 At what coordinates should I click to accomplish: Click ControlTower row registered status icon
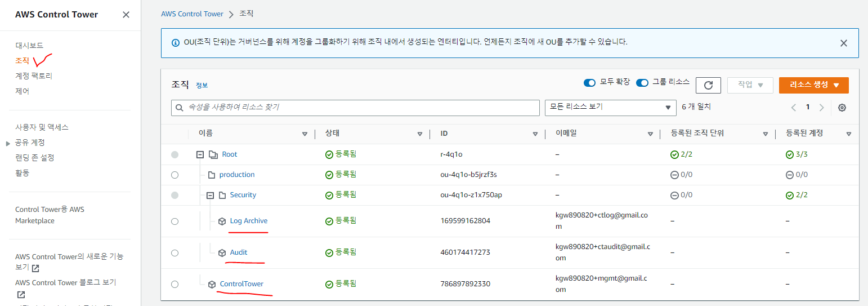point(329,284)
